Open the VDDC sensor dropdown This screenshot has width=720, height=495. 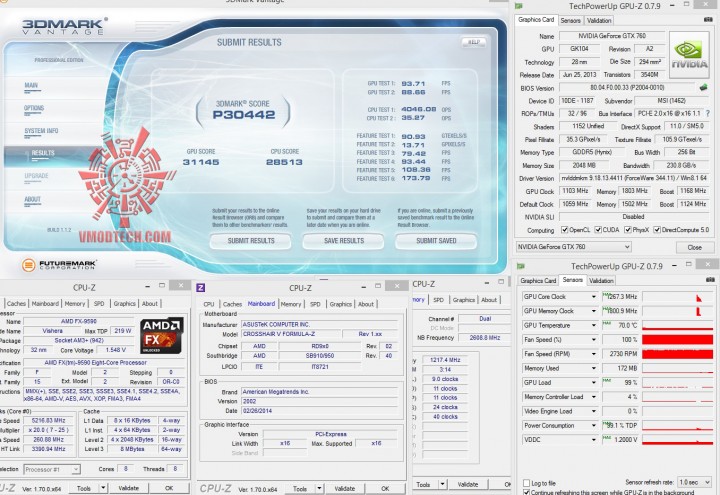pyautogui.click(x=594, y=440)
